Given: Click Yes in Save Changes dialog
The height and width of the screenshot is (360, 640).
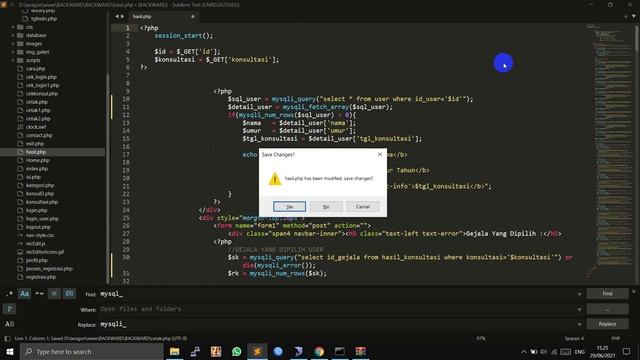Looking at the screenshot, I should point(289,207).
